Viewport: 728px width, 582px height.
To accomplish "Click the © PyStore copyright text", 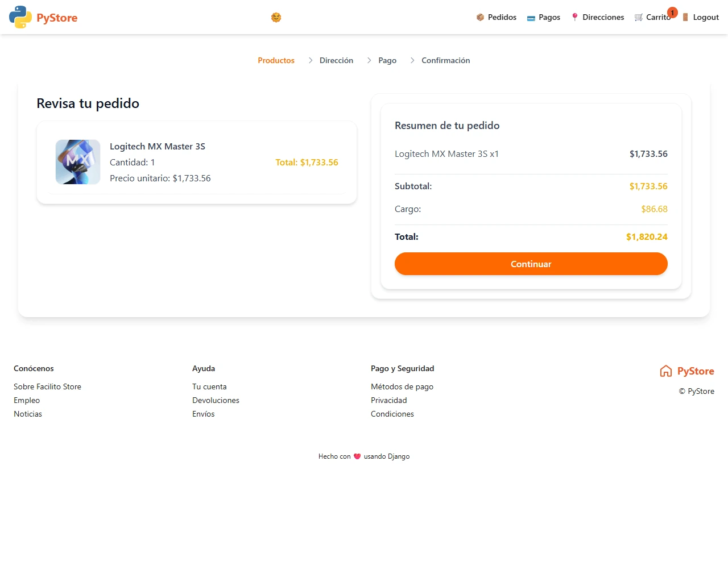I will [x=696, y=391].
